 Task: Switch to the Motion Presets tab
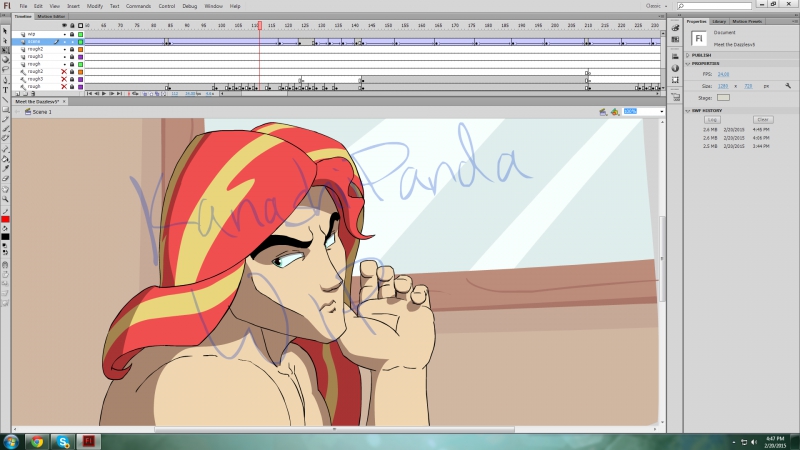coord(747,21)
